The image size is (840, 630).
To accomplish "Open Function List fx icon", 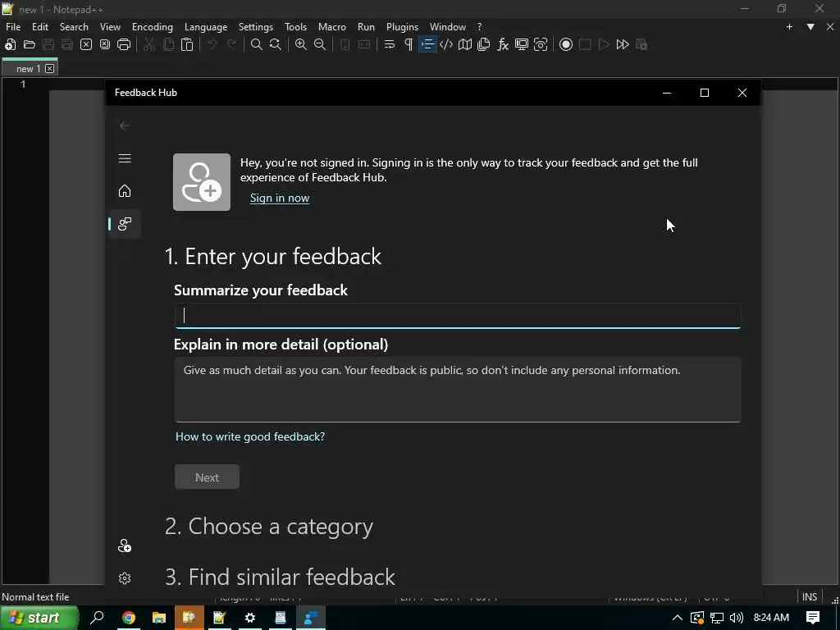I will point(503,44).
